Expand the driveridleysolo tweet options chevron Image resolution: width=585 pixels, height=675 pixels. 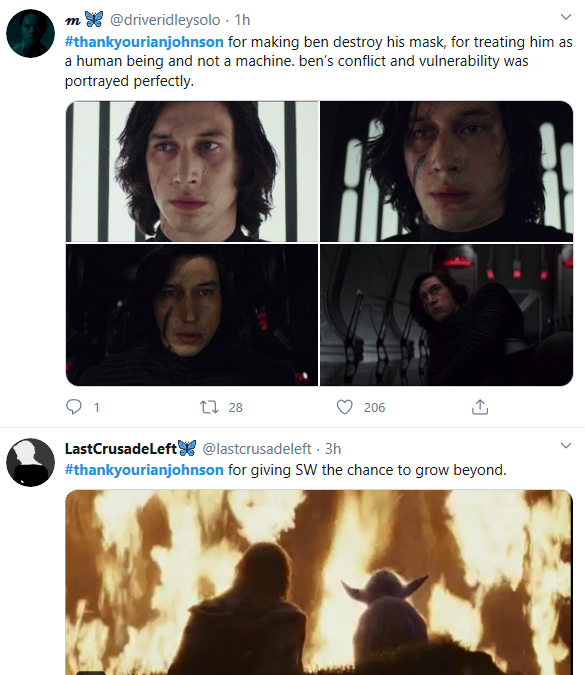pos(566,17)
